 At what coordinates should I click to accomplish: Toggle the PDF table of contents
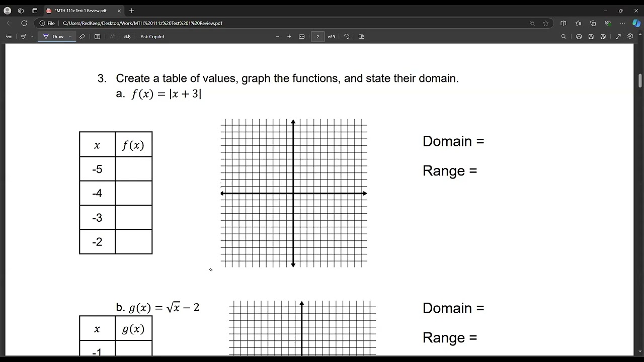point(9,37)
